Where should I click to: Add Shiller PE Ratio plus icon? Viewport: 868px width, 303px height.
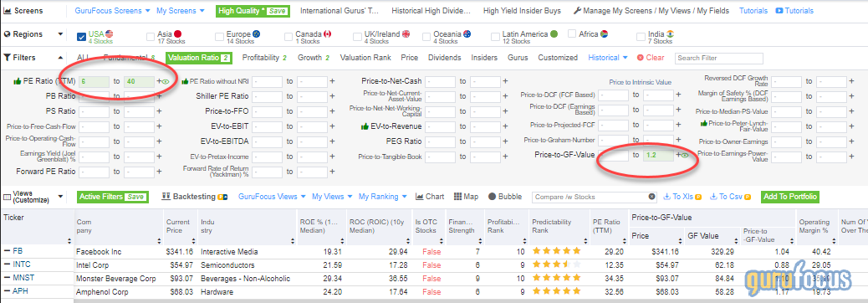coord(332,96)
